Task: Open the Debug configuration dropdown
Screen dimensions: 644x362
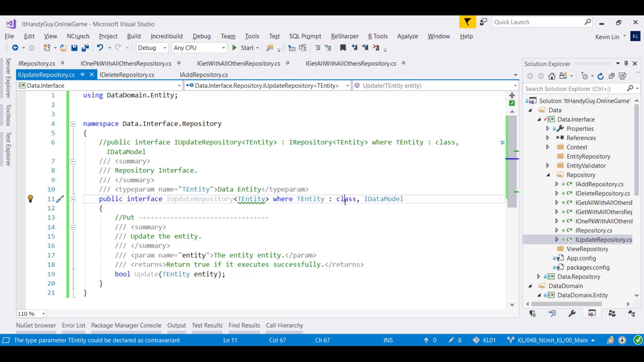Action: pos(164,48)
